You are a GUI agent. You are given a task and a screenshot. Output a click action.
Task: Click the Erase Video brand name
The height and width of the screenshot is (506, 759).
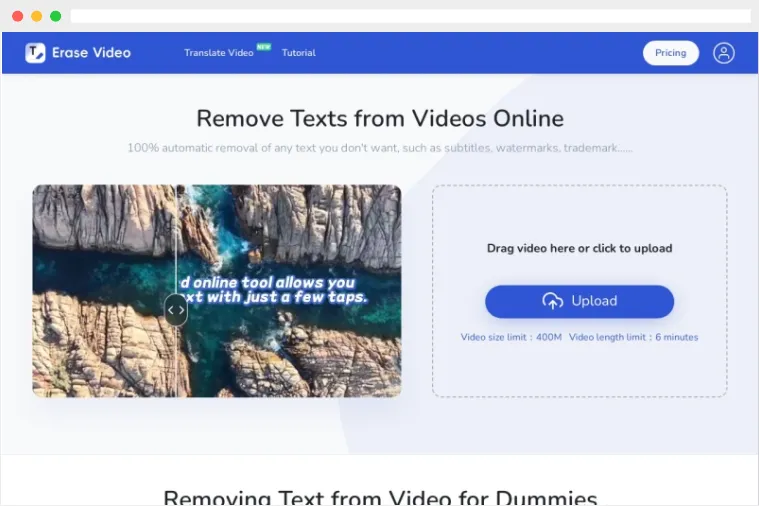coord(91,53)
